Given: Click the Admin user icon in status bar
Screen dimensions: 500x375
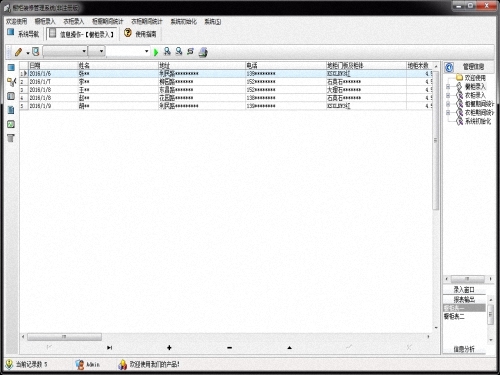Looking at the screenshot, I should 80,365.
